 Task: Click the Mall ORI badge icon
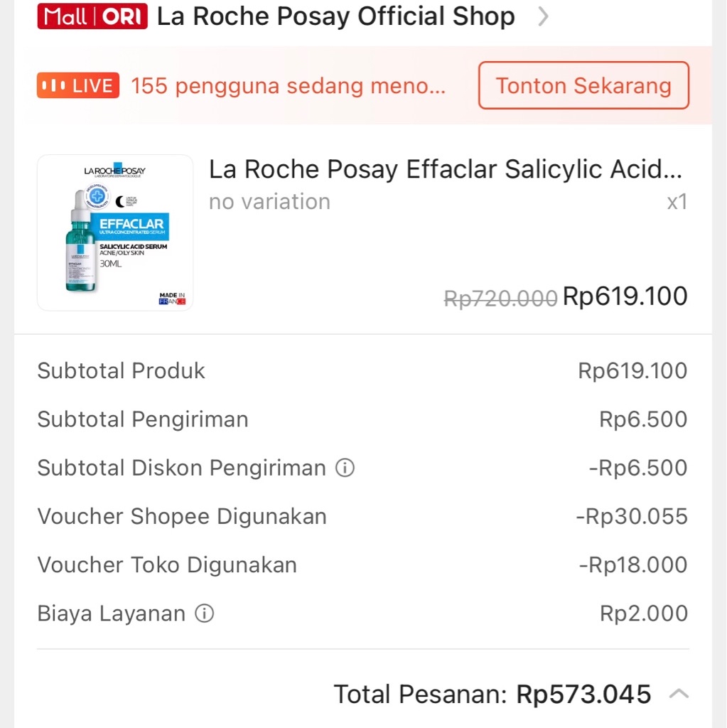(92, 16)
